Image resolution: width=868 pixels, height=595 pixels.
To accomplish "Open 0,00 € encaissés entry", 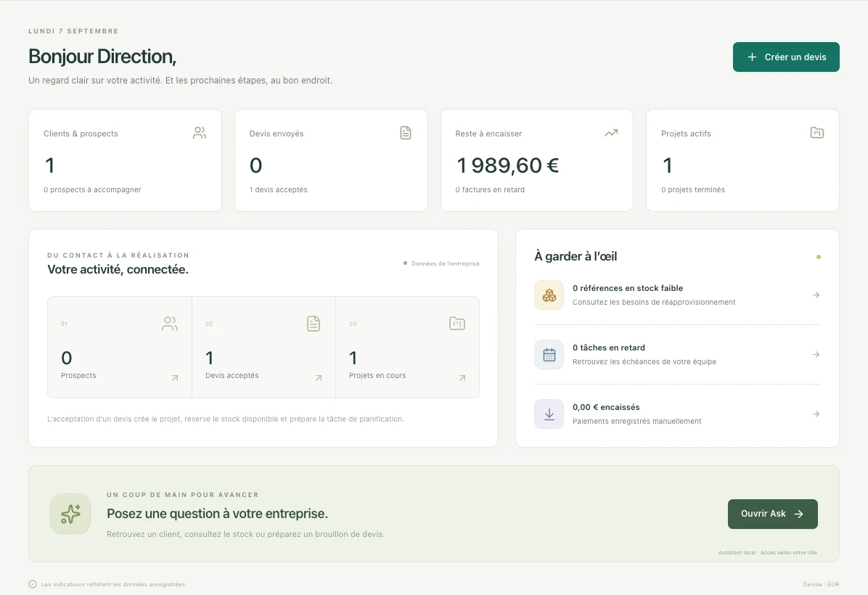I will (677, 414).
